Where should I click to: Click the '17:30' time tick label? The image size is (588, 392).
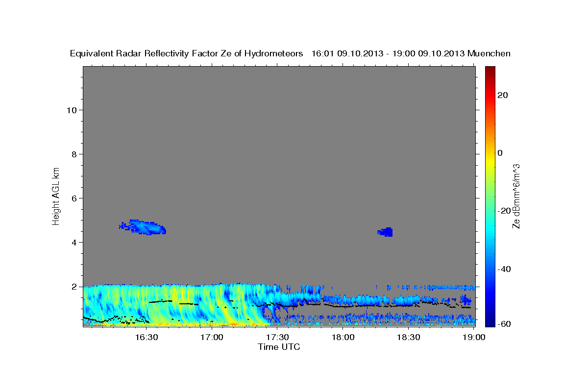[x=277, y=337]
